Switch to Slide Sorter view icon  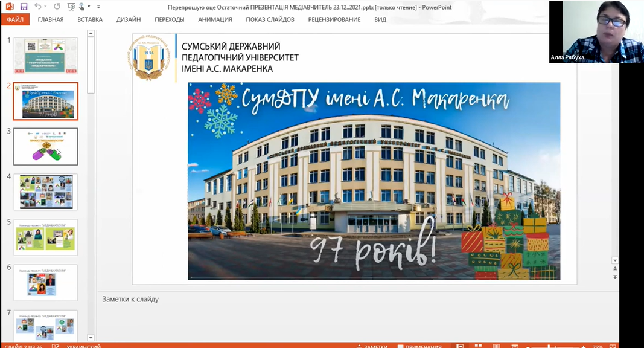tap(478, 346)
